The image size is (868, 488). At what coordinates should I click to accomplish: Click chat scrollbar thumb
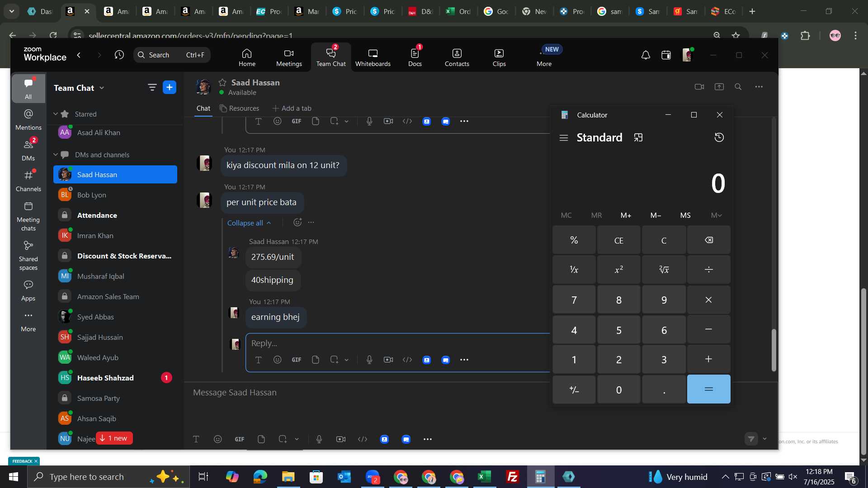[x=774, y=350]
